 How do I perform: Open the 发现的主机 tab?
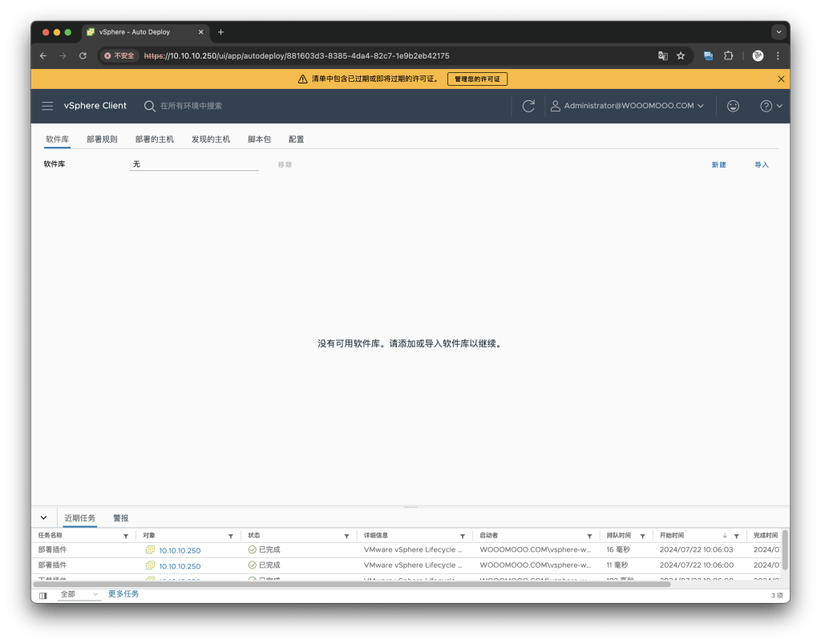pyautogui.click(x=211, y=140)
